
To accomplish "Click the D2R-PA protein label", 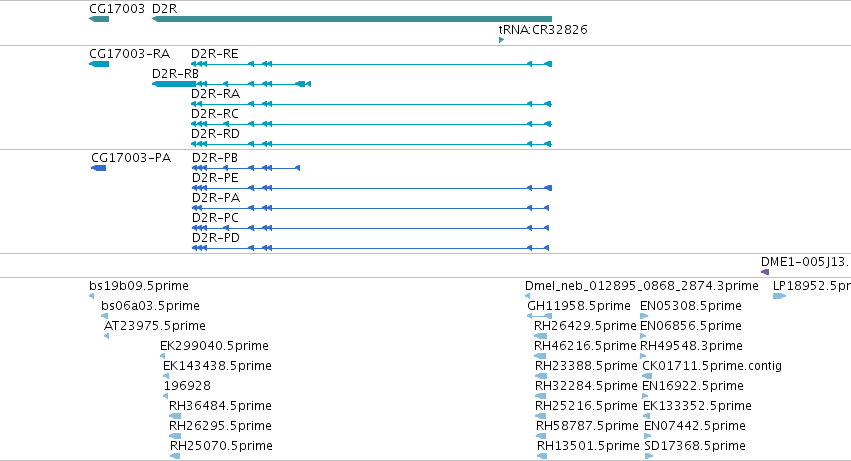I will coord(216,198).
